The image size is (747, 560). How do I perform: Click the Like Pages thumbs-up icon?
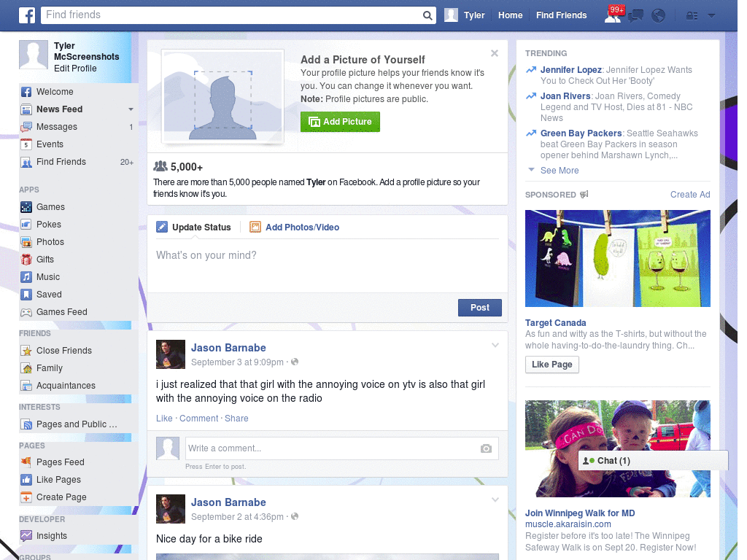pyautogui.click(x=26, y=480)
